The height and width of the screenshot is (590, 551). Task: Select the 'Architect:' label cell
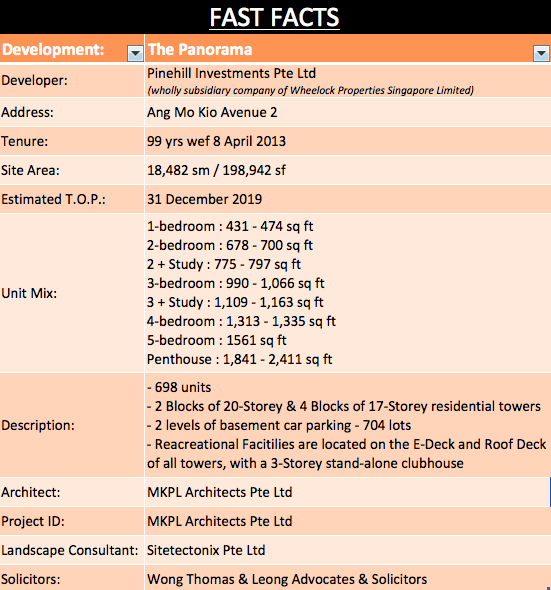tap(72, 492)
